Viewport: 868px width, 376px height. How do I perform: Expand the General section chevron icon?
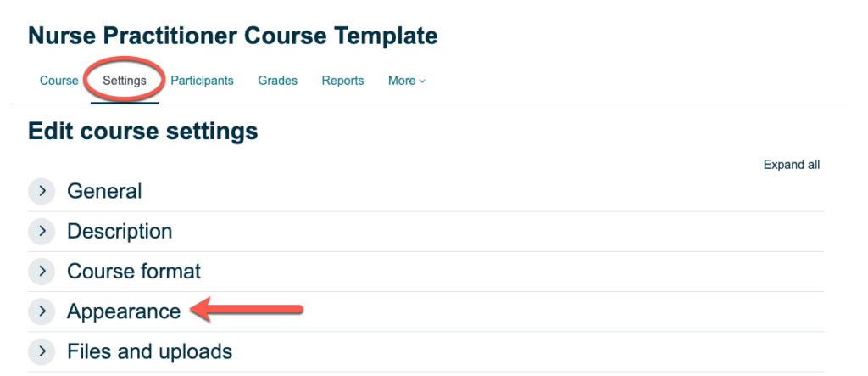coord(41,191)
